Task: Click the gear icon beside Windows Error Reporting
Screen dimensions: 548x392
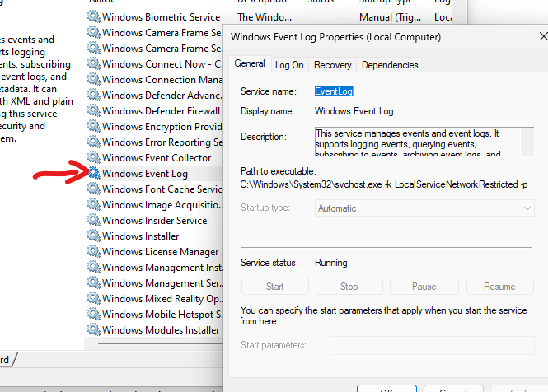Action: 94,142
